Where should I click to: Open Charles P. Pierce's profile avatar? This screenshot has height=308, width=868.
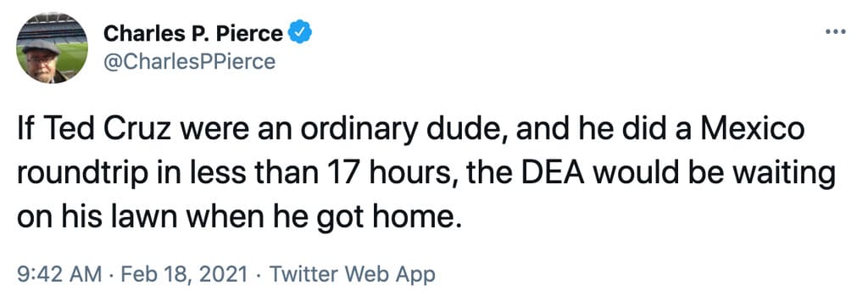52,48
